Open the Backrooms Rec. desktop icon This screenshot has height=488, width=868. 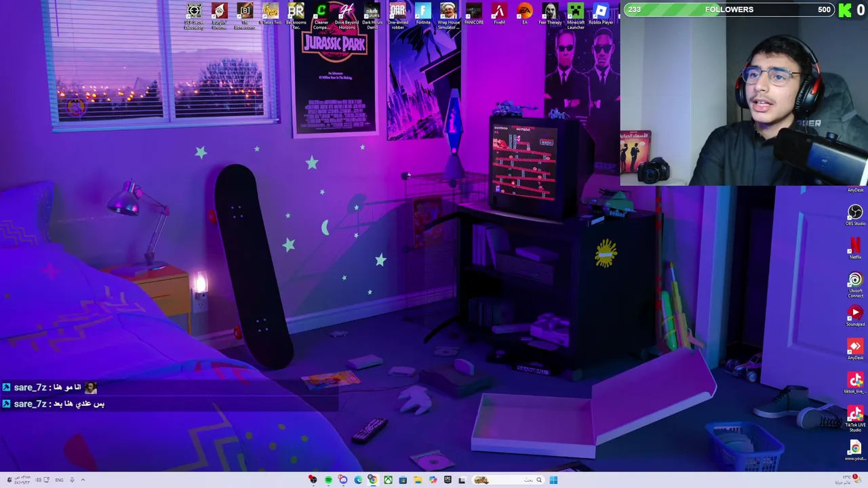[x=296, y=16]
